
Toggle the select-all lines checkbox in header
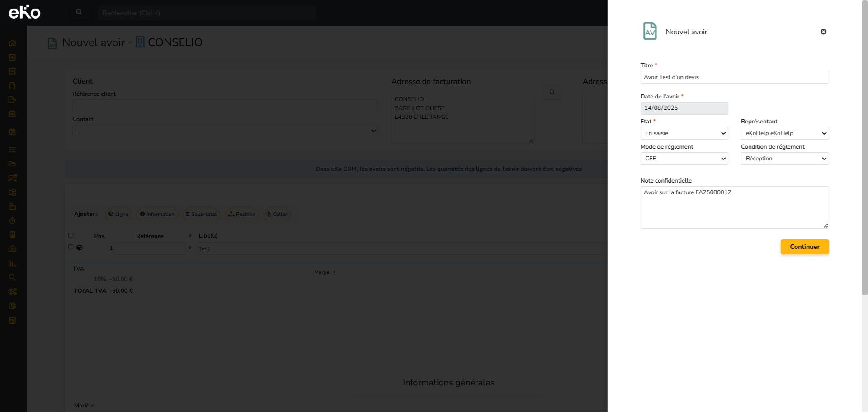[x=71, y=235]
